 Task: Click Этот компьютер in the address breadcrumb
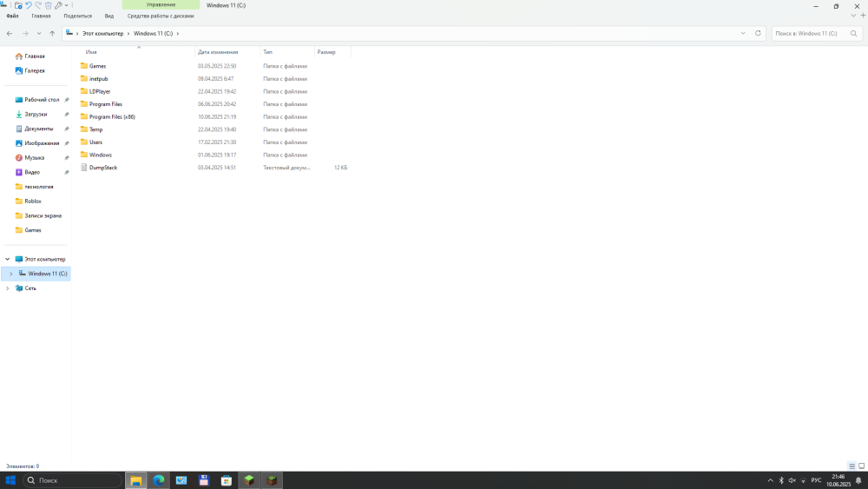(x=103, y=33)
